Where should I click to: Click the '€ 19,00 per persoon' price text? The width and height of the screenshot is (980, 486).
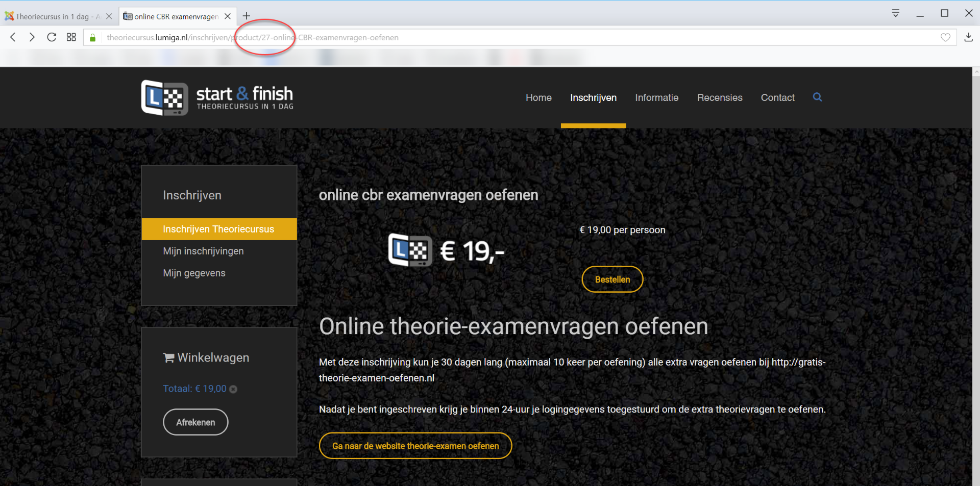622,230
